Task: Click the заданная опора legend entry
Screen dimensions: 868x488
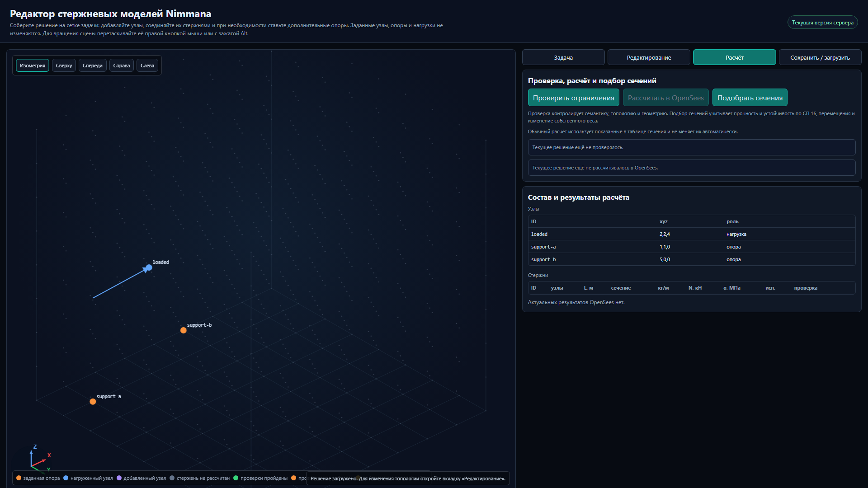Action: coord(38,478)
